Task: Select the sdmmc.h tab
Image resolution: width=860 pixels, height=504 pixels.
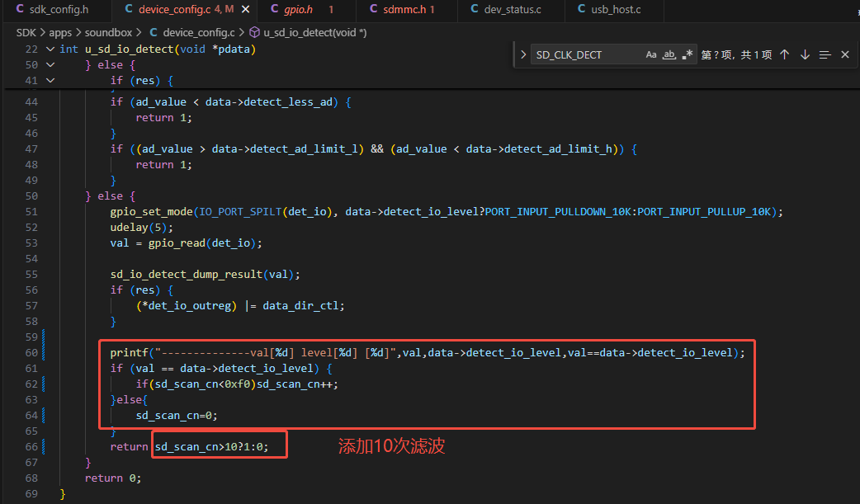Action: pos(406,9)
